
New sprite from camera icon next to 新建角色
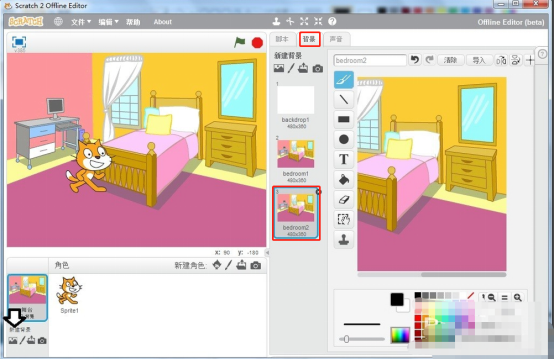(256, 265)
